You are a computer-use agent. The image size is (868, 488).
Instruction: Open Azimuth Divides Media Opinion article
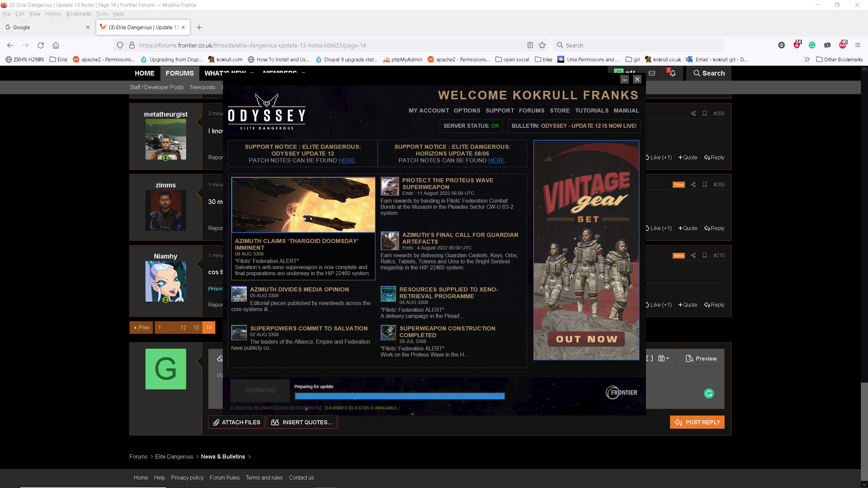click(299, 289)
